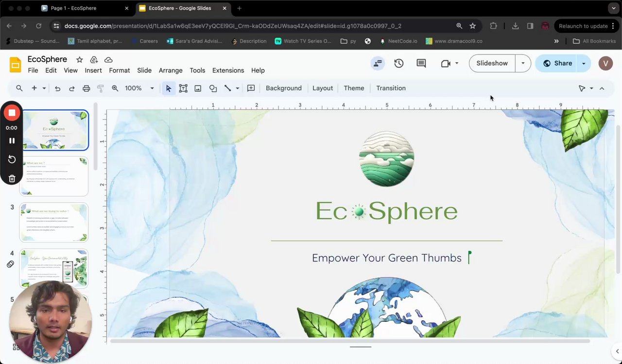Select slide 3 thumbnail
This screenshot has width=622, height=364.
[x=53, y=222]
